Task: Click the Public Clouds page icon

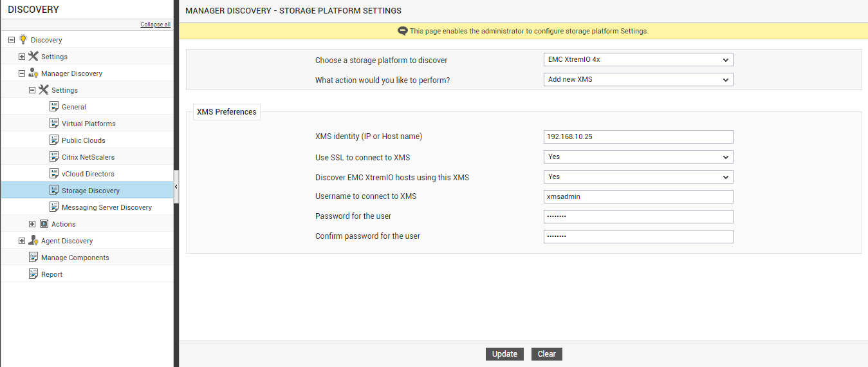Action: (54, 140)
